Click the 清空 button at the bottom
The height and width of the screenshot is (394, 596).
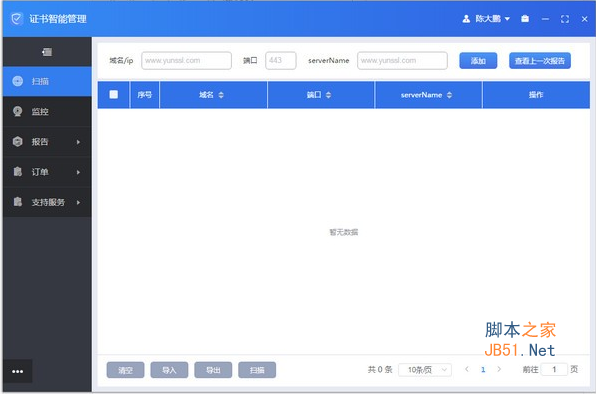click(x=125, y=370)
